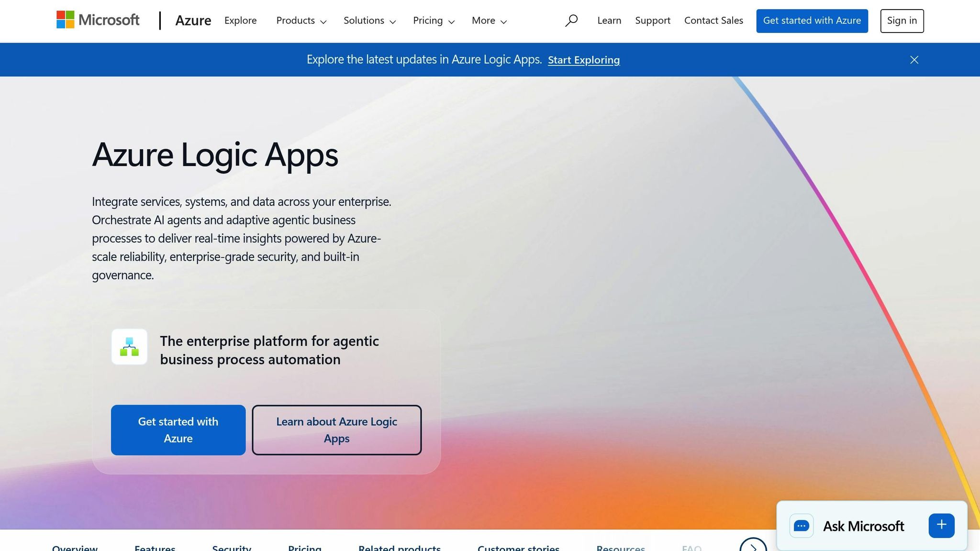Viewport: 980px width, 551px height.
Task: Open the search panel
Action: click(x=571, y=21)
